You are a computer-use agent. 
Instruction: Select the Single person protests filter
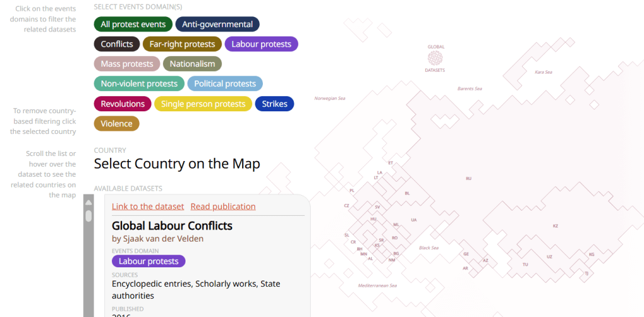point(203,104)
